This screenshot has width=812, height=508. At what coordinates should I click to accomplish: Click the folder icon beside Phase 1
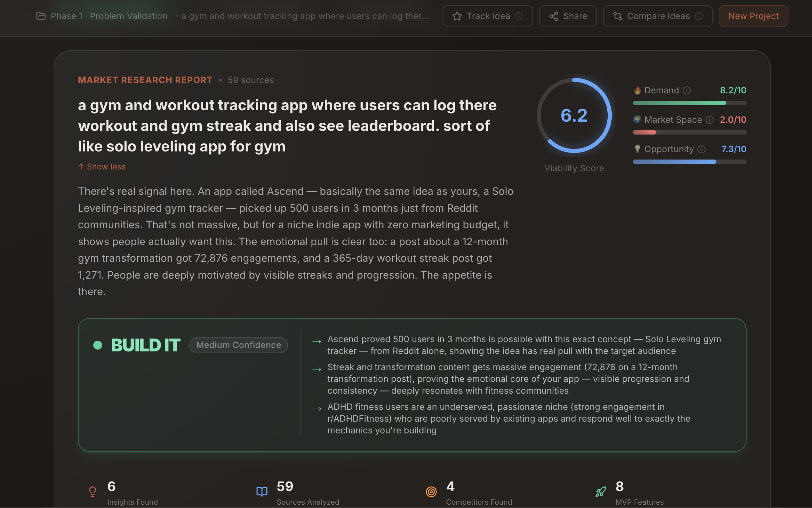(41, 16)
